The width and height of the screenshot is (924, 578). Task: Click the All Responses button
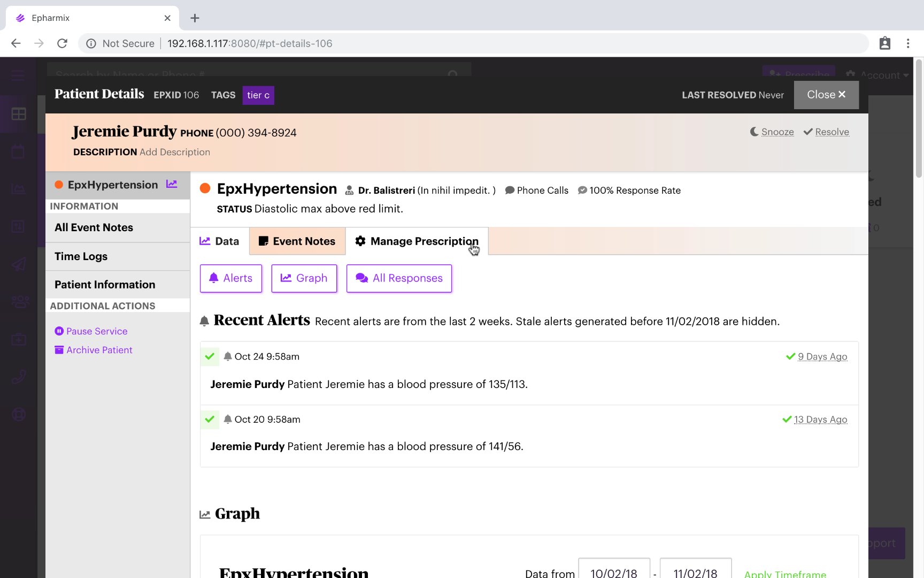399,278
